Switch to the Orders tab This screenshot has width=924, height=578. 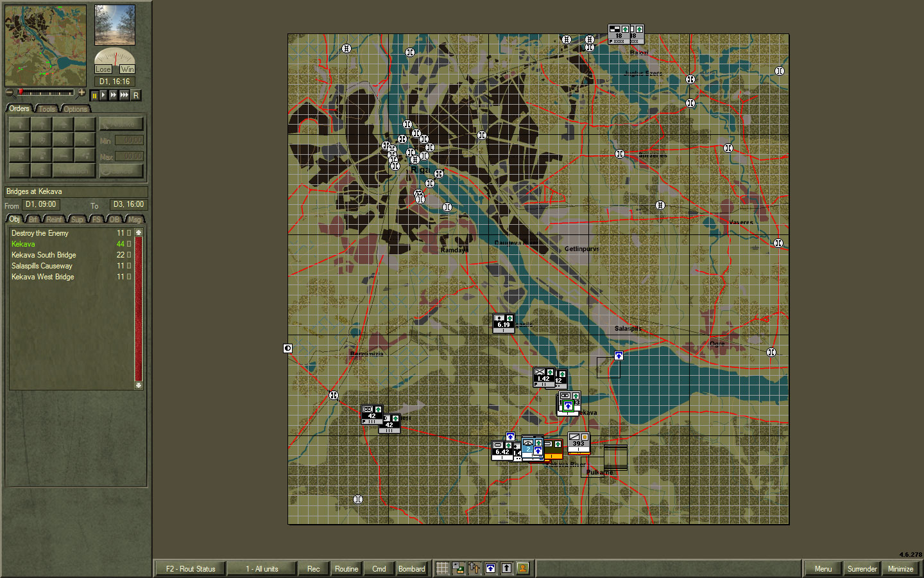pyautogui.click(x=19, y=109)
